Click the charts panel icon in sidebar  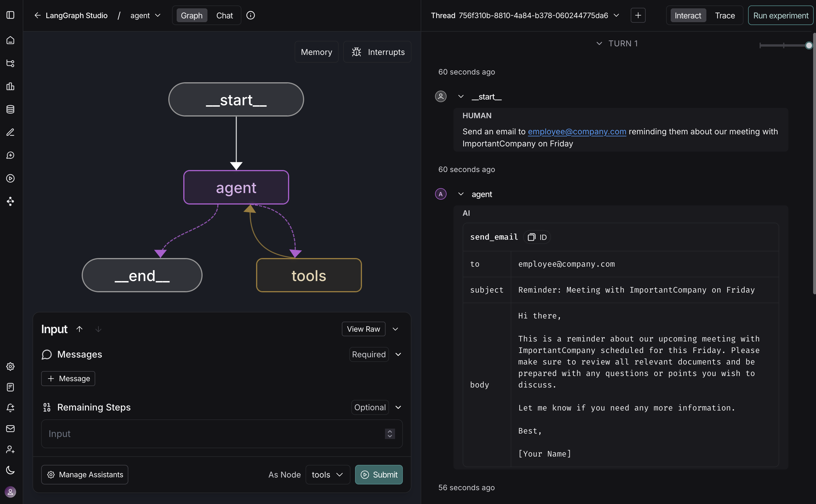10,87
